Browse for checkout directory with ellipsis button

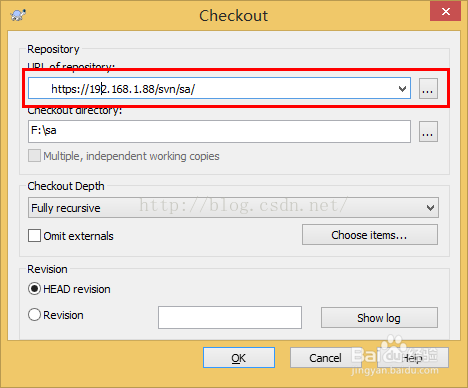tap(428, 132)
